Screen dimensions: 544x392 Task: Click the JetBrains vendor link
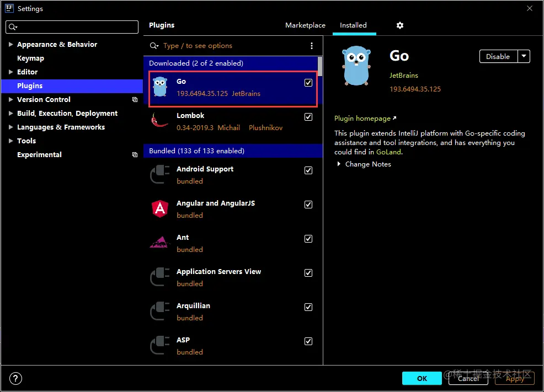tap(403, 75)
